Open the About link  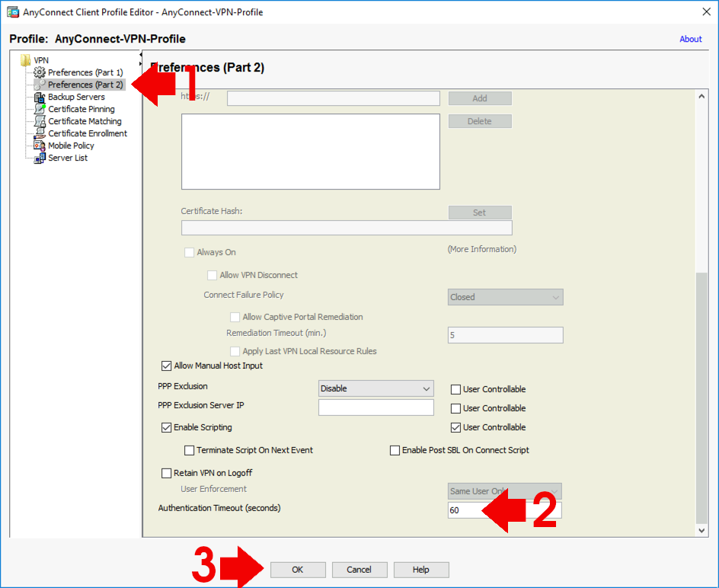691,39
